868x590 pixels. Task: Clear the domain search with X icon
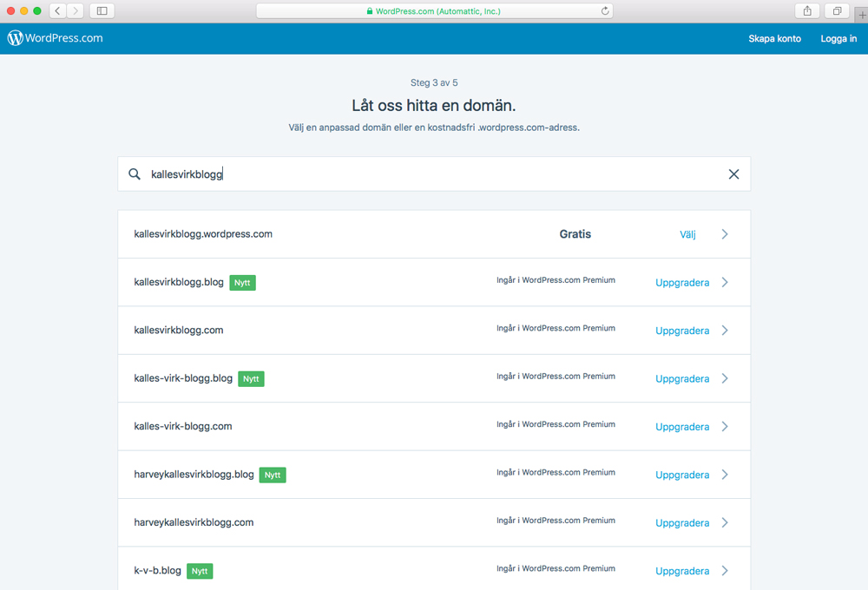[733, 174]
